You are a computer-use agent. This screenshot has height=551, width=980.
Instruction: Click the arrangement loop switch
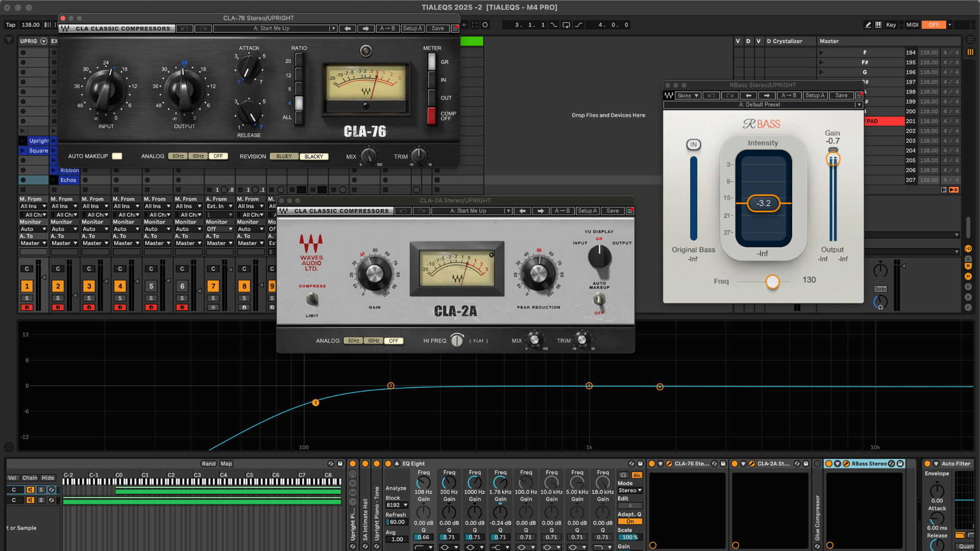pos(567,24)
